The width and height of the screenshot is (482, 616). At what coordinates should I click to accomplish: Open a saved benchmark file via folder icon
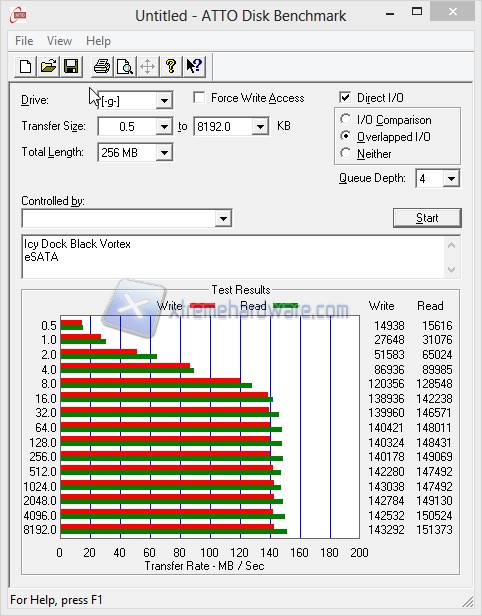point(48,66)
